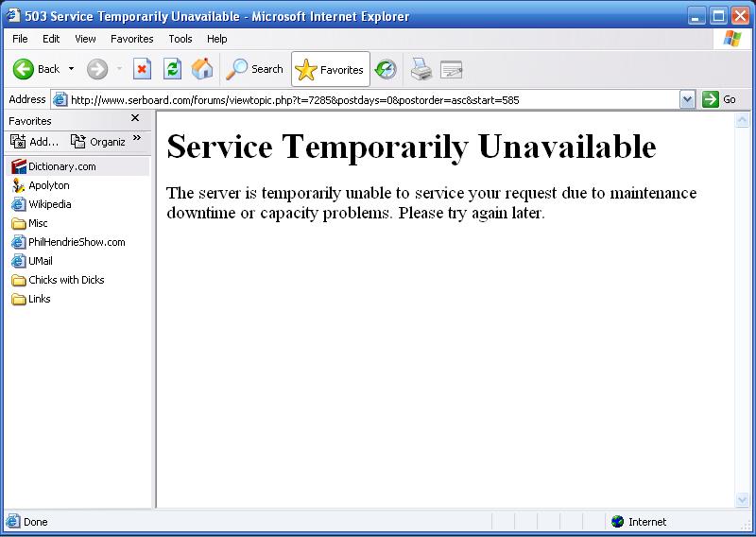
Task: Click the Go button
Action: click(x=719, y=99)
